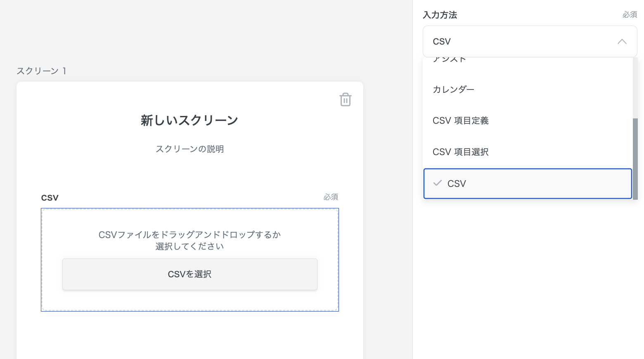
Task: Click the スクリーンの説明 description text
Action: (x=189, y=149)
